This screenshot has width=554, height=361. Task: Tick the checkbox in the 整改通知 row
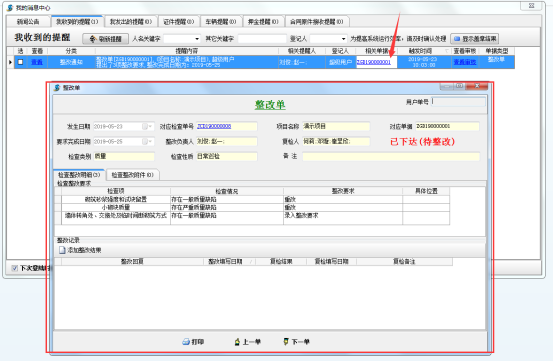click(20, 62)
